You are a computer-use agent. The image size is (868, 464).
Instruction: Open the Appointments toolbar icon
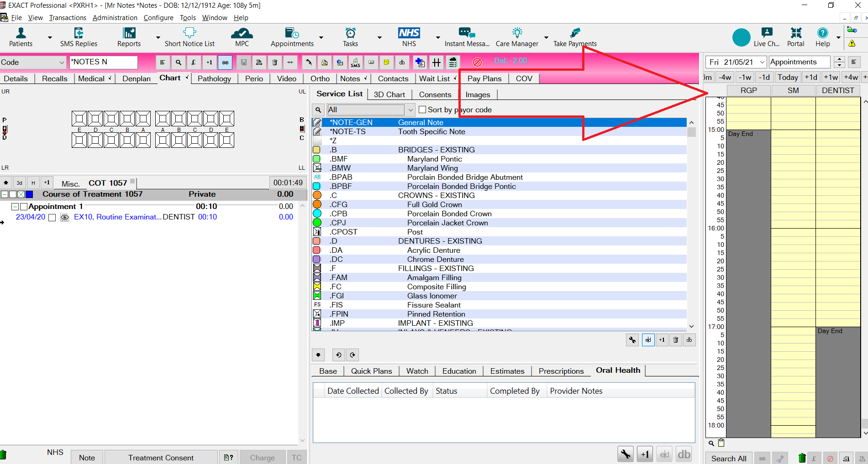(x=292, y=37)
